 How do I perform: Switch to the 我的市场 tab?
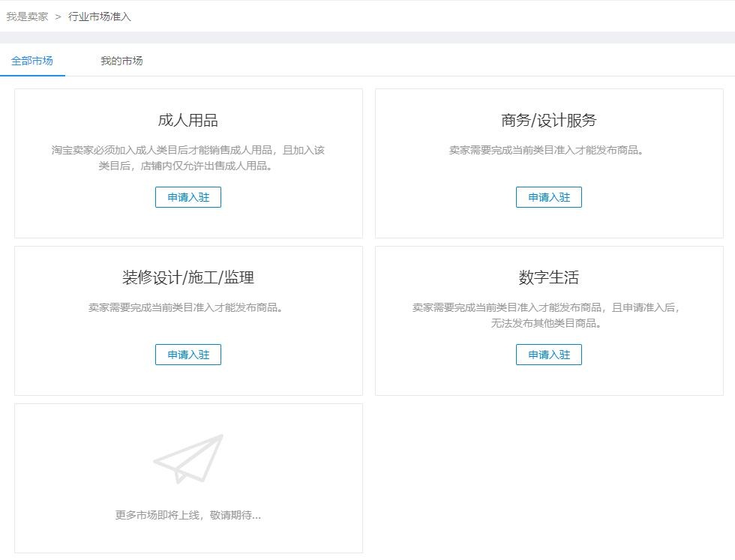tap(121, 61)
